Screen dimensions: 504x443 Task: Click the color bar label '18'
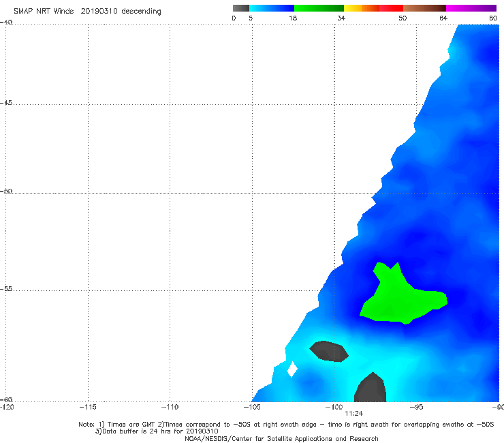(293, 18)
